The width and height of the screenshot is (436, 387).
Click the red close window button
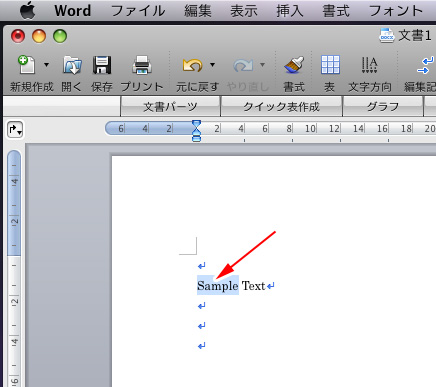(x=18, y=36)
